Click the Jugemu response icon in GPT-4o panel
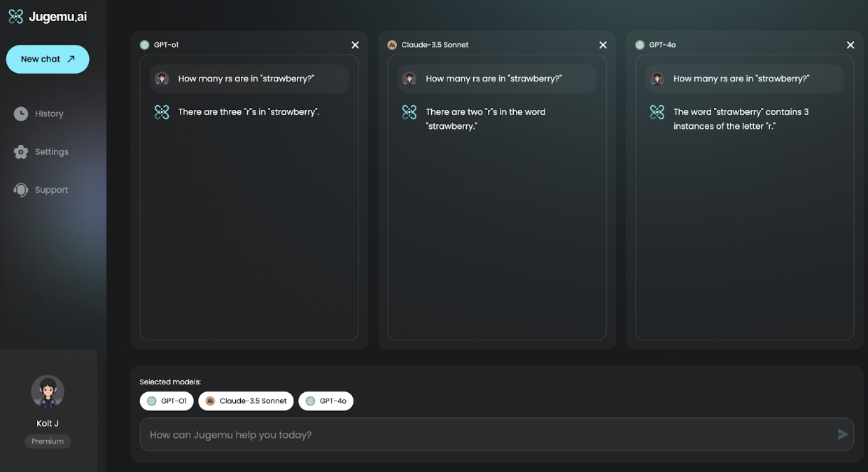This screenshot has height=472, width=868. pos(657,112)
